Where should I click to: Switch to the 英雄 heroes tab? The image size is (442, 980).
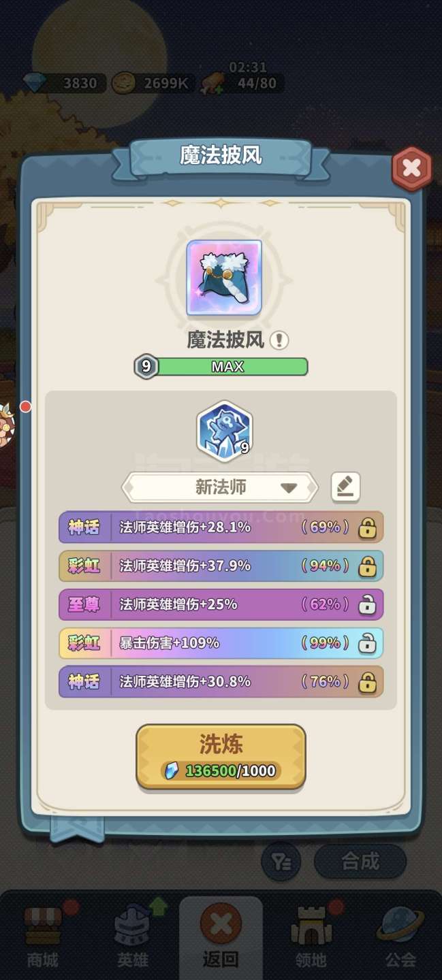(132, 936)
